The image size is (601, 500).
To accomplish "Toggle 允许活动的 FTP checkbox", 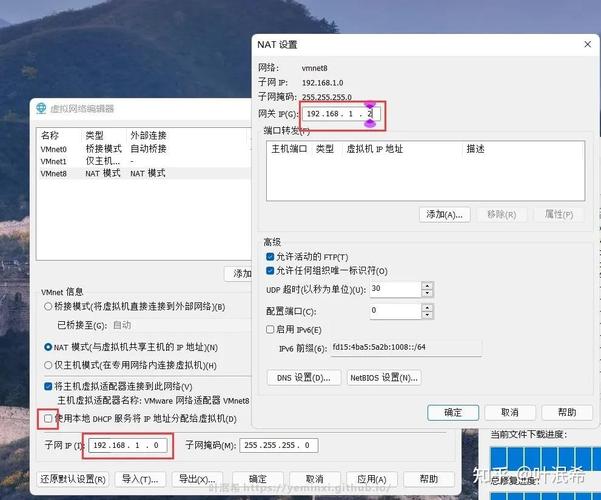I will (270, 257).
